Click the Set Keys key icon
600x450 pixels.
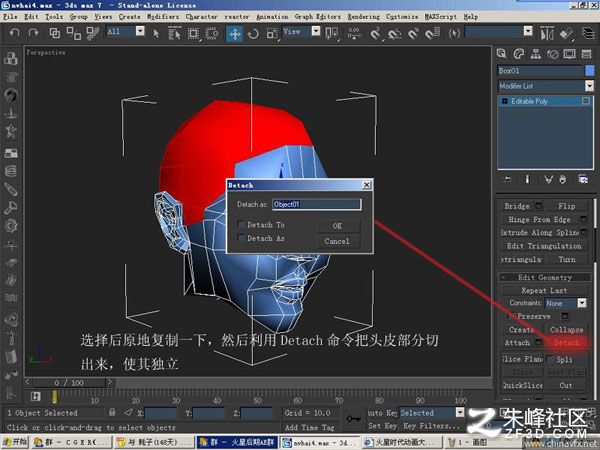[353, 419]
